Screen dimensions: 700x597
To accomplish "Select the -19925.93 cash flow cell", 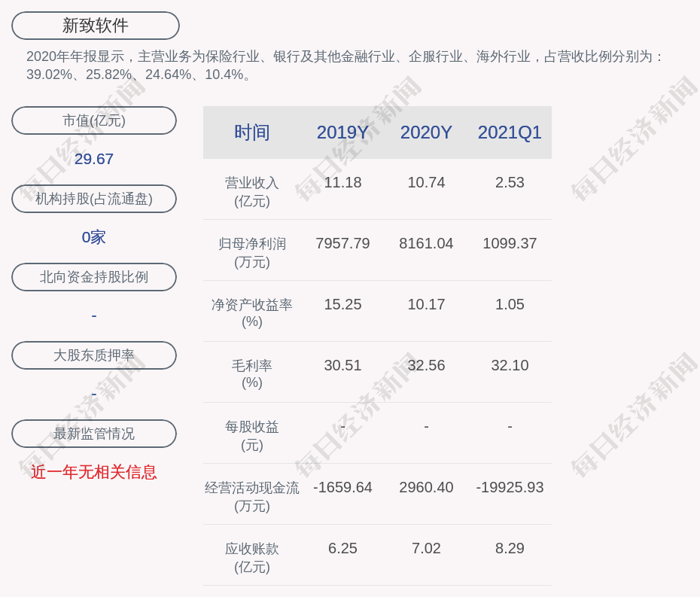I will (510, 487).
